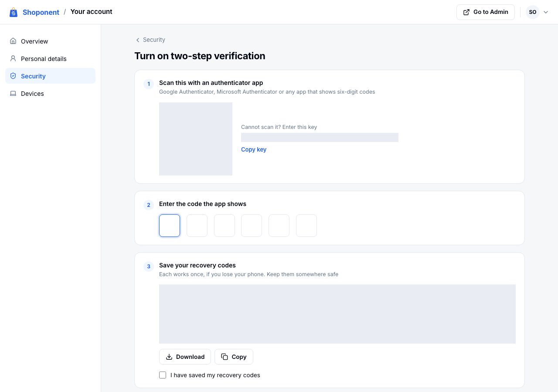The height and width of the screenshot is (392, 558).
Task: Click the recovery codes placeholder box
Action: pyautogui.click(x=337, y=314)
